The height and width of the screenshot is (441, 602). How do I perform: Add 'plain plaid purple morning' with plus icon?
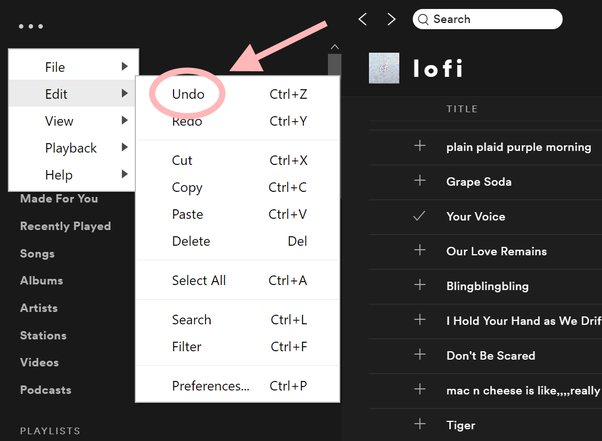(x=420, y=146)
